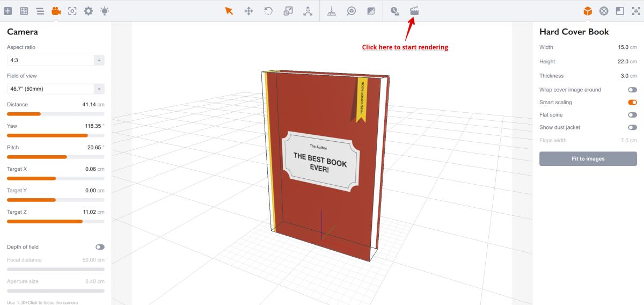644x305 pixels.
Task: Click the book's title label in viewport
Action: coord(320,161)
